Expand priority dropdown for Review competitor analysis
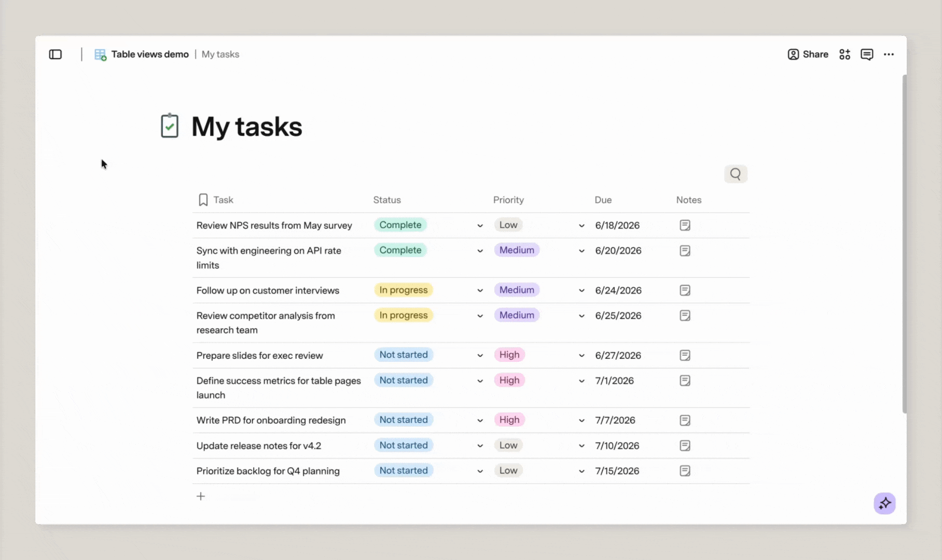942x560 pixels. pyautogui.click(x=581, y=316)
